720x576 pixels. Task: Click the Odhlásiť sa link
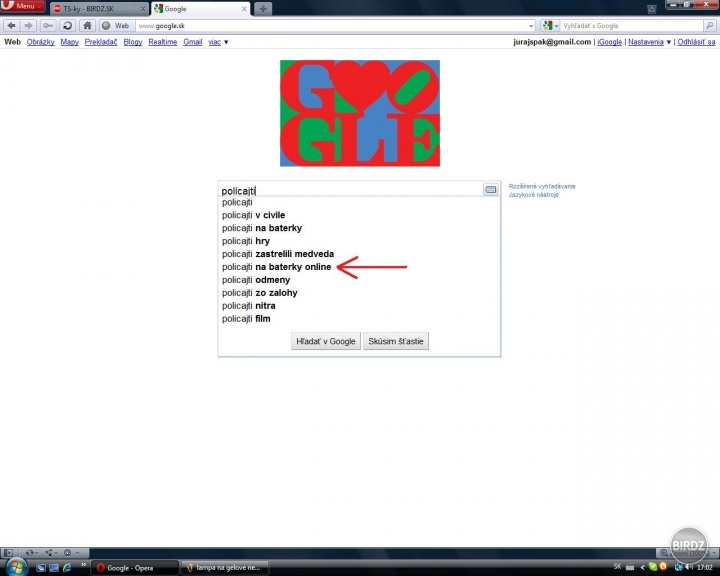(696, 42)
